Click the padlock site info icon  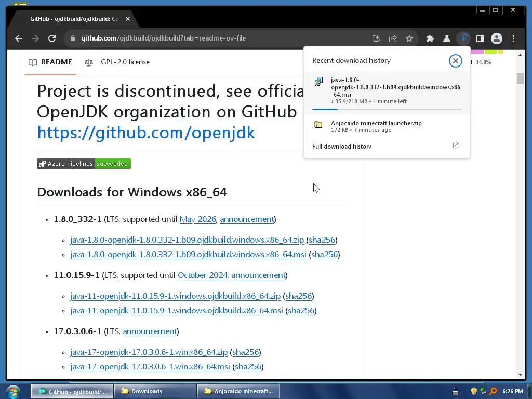pos(72,38)
